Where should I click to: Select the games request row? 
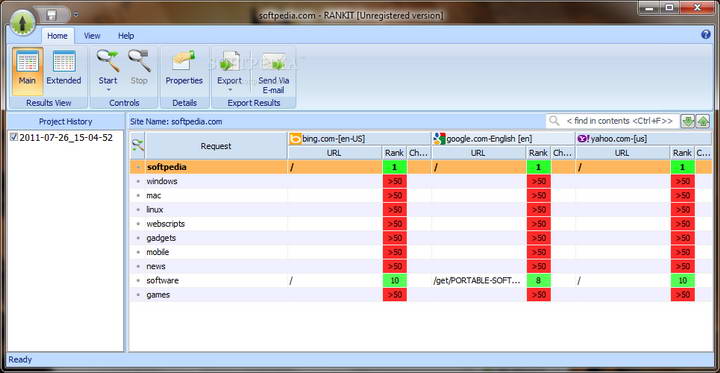pyautogui.click(x=421, y=295)
